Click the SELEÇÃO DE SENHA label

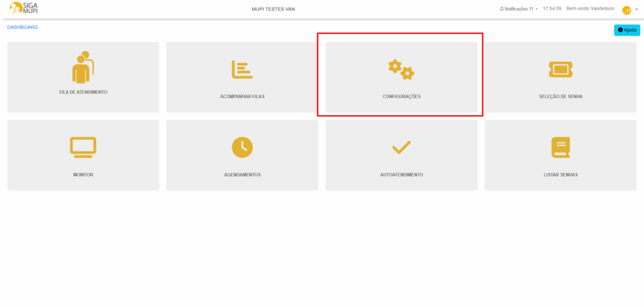[560, 97]
